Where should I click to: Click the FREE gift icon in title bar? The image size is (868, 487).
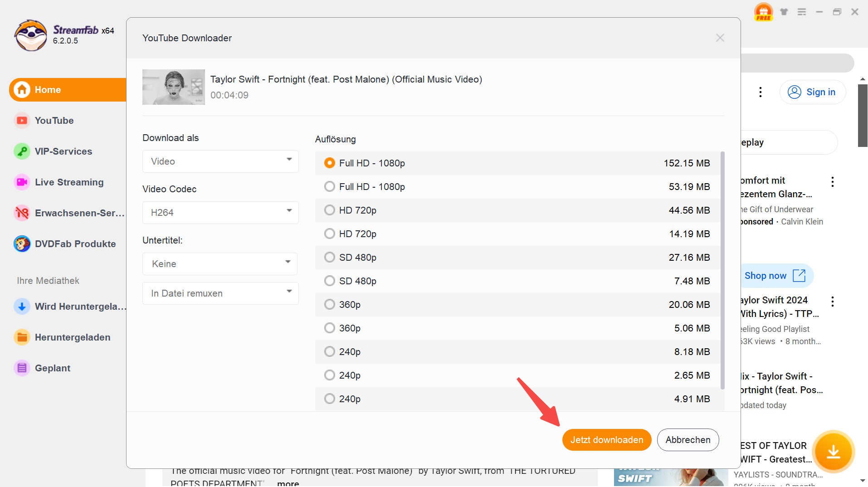(764, 12)
